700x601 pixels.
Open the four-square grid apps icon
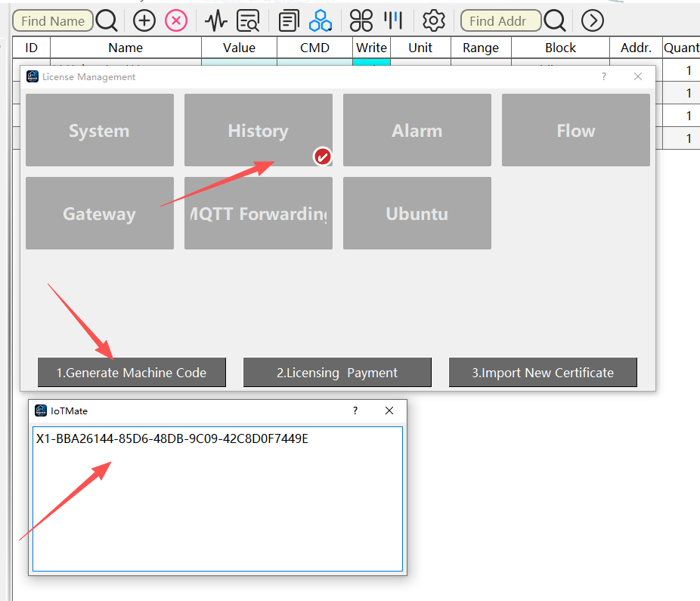click(361, 20)
